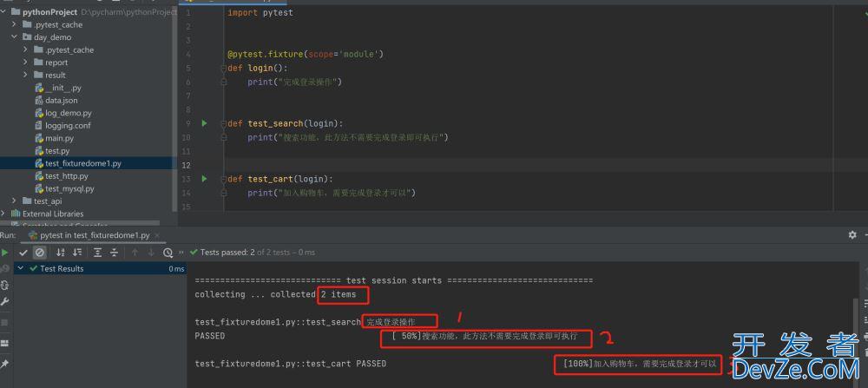Viewport: 868px width, 388px height.
Task: Expand External Libraries node arrow
Action: [x=3, y=214]
